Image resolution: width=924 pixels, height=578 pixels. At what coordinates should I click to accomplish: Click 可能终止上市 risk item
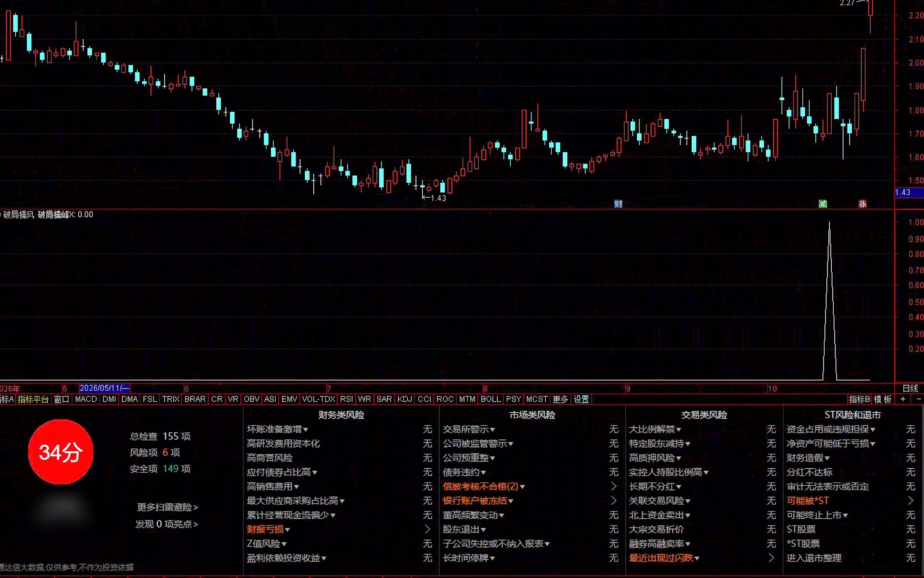[817, 515]
